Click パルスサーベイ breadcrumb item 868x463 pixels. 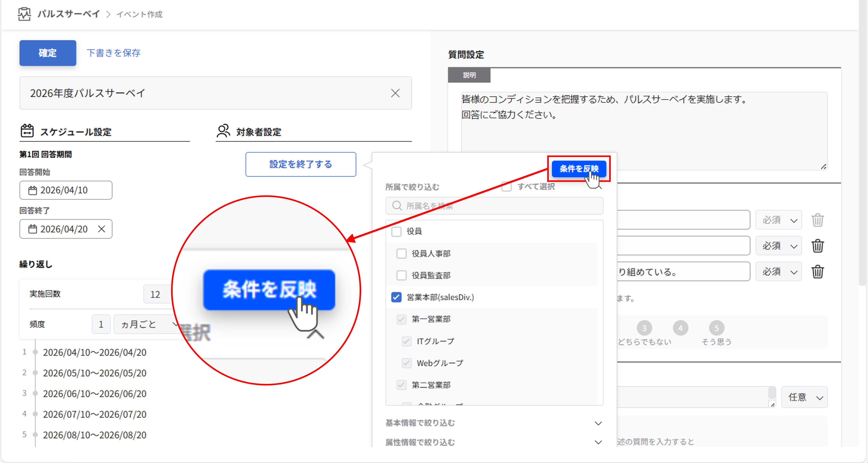tap(68, 14)
